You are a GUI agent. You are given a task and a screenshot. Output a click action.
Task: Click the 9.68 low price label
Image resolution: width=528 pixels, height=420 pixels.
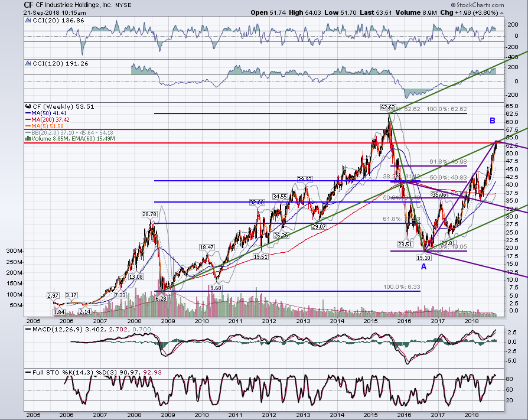tap(216, 288)
